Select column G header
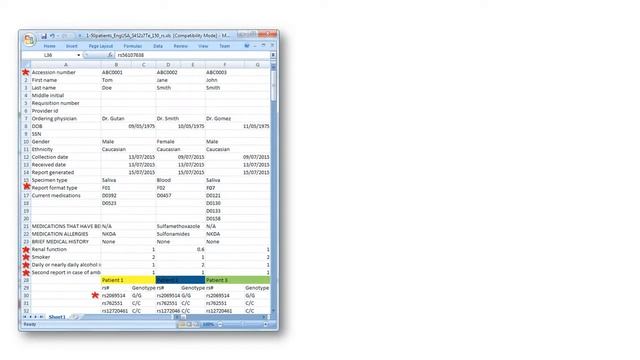The image size is (640, 360). [257, 64]
